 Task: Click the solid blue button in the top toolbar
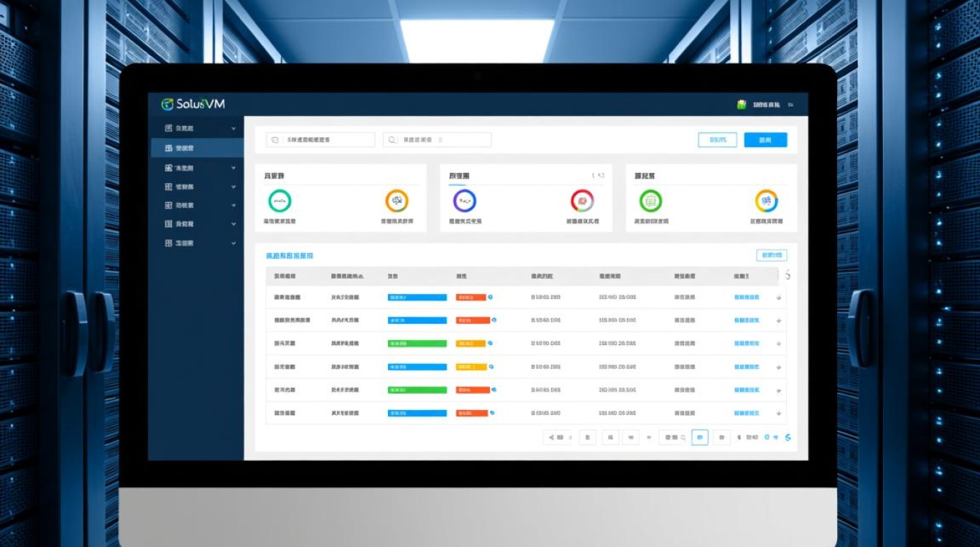[x=765, y=140]
